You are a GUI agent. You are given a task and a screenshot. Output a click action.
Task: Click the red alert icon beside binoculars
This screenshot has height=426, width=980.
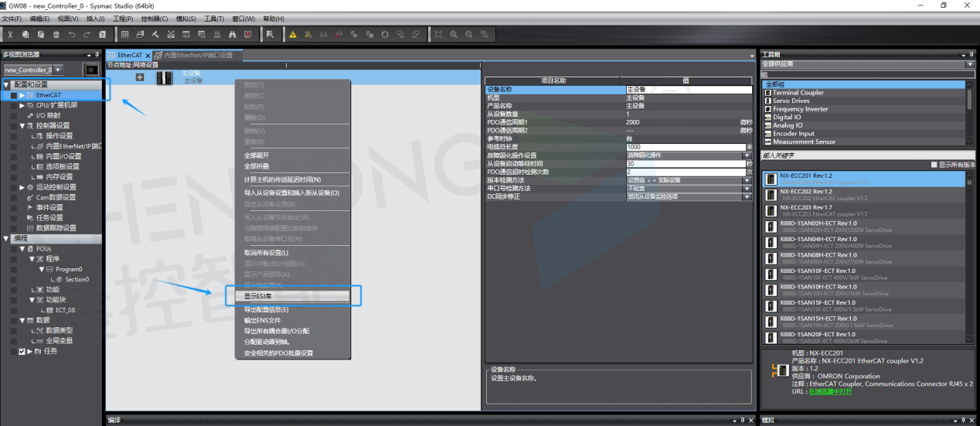point(248,34)
